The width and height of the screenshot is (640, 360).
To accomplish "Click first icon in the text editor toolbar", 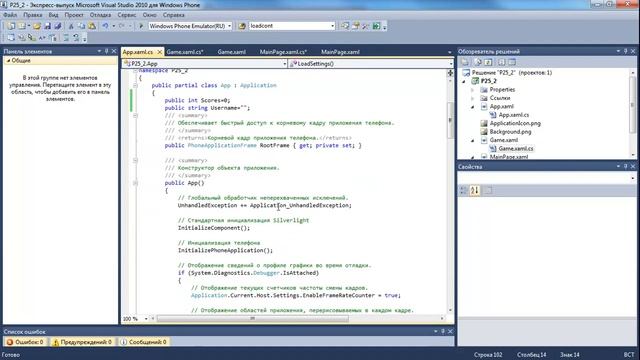I will (x=11, y=38).
